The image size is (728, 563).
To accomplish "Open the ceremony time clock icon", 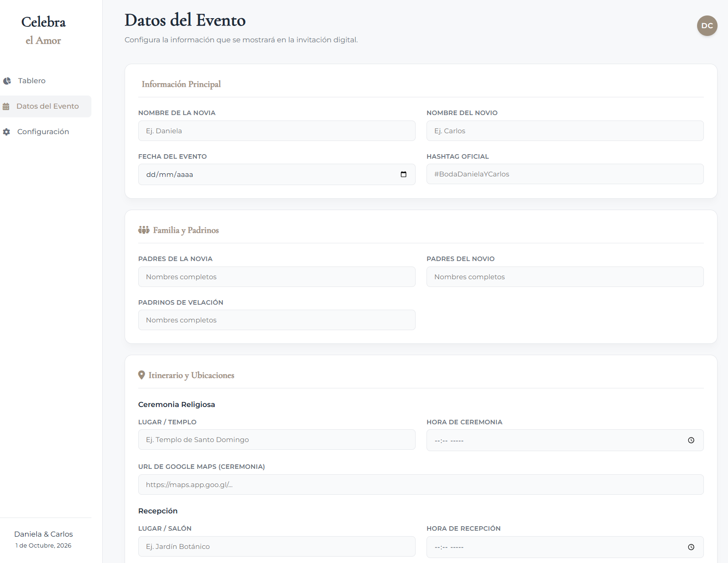I will point(691,440).
